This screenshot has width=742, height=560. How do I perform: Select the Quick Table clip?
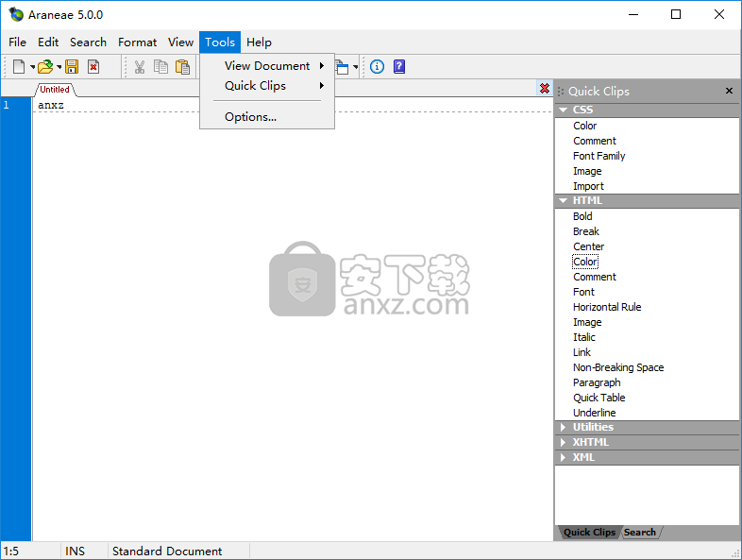pyautogui.click(x=599, y=399)
